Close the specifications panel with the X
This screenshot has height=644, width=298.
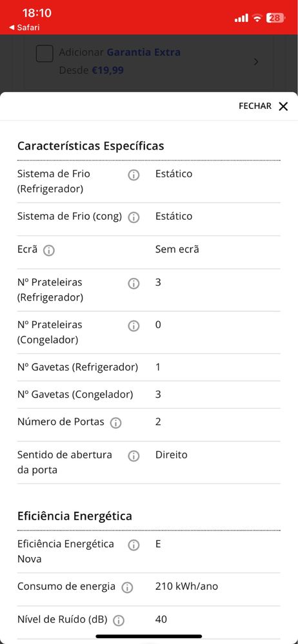point(283,106)
